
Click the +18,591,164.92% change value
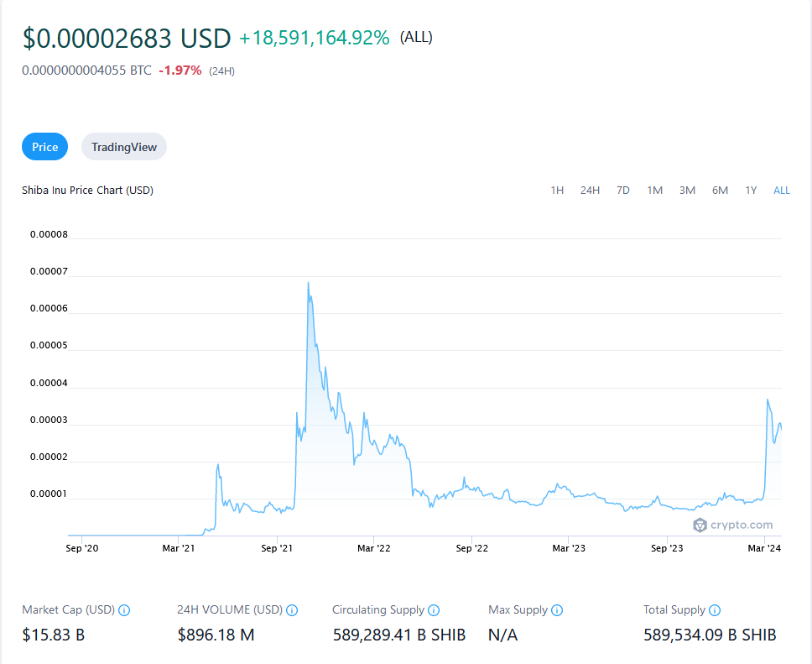coord(315,38)
